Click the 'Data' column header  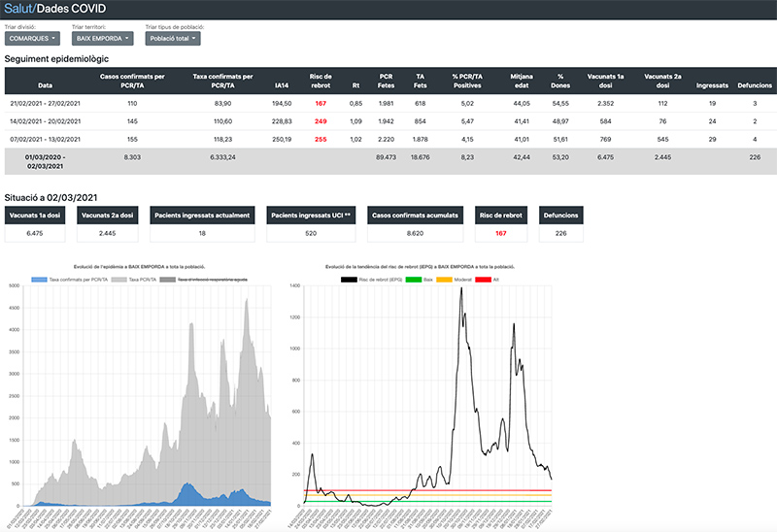point(45,85)
